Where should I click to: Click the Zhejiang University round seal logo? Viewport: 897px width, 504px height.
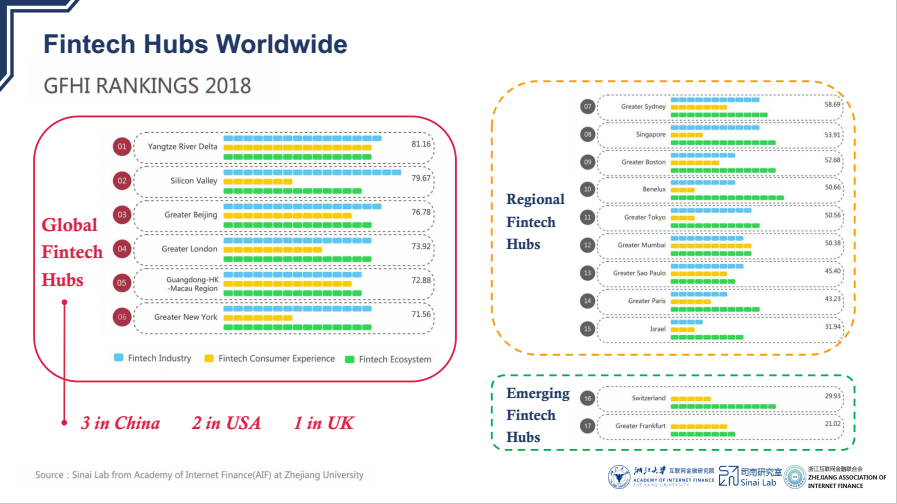pyautogui.click(x=619, y=477)
